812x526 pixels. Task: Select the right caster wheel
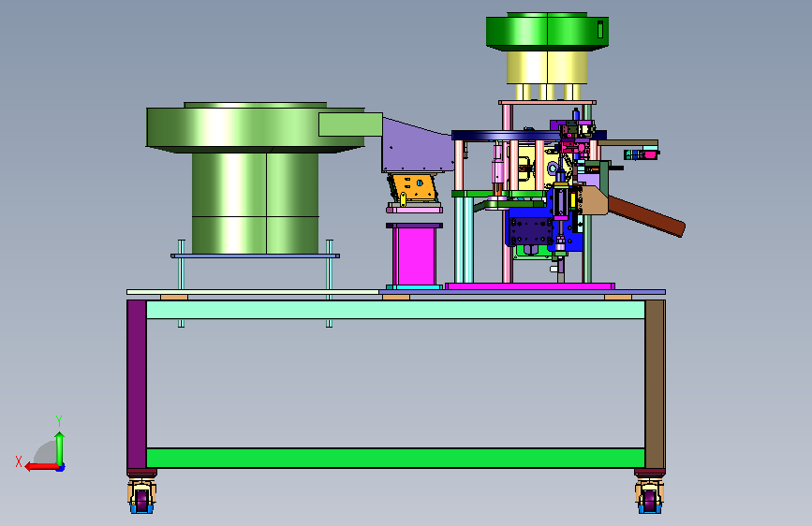point(650,496)
